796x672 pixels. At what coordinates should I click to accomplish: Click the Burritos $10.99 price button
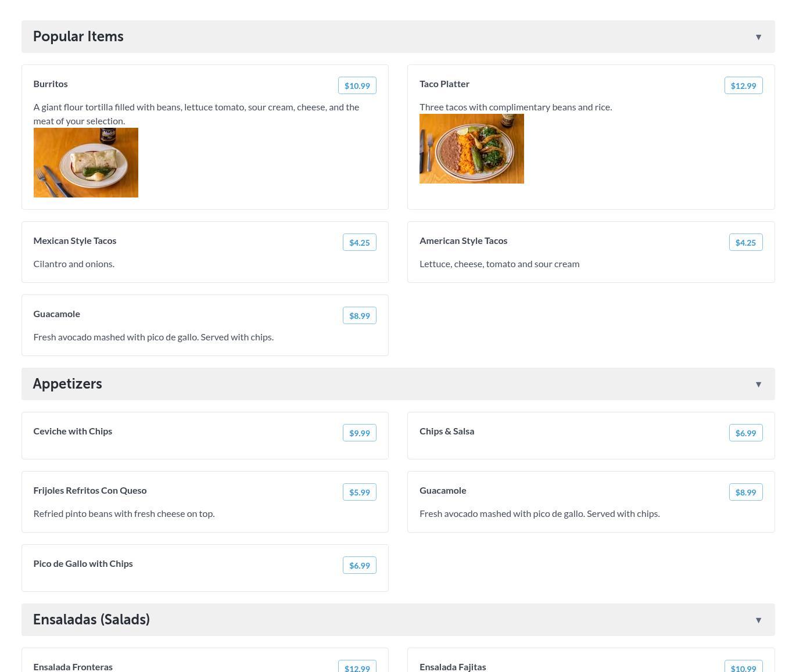(x=357, y=85)
